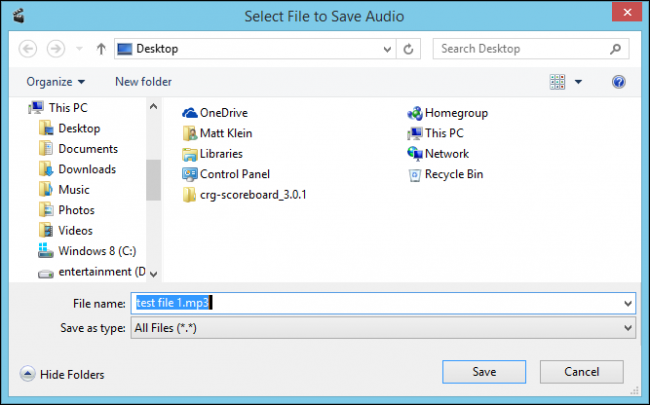Open the Organize menu
650x405 pixels.
56,81
